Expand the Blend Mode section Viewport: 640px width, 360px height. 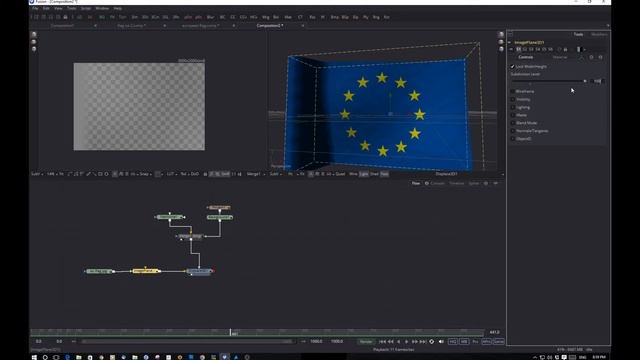click(x=526, y=123)
